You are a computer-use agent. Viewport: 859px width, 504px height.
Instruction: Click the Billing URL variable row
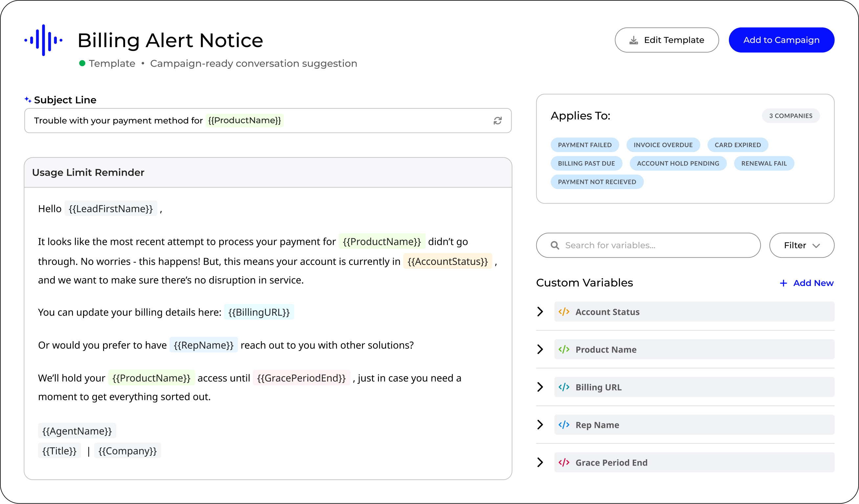pos(694,387)
